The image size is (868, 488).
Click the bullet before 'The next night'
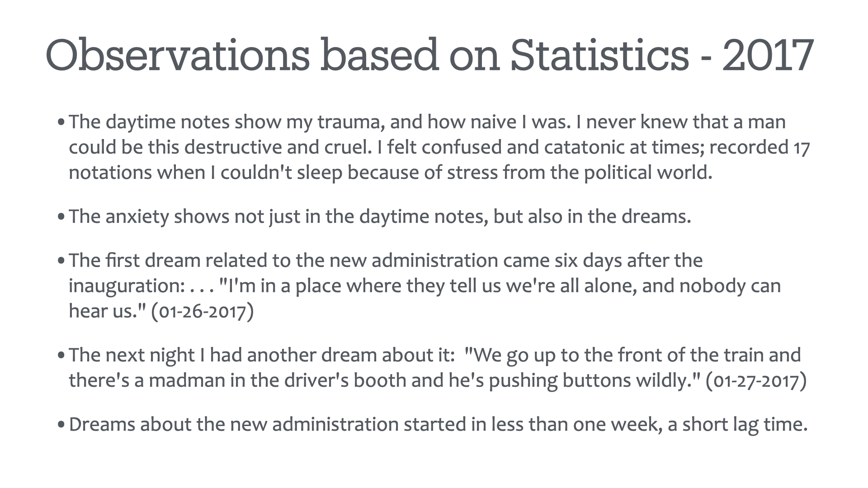click(61, 356)
